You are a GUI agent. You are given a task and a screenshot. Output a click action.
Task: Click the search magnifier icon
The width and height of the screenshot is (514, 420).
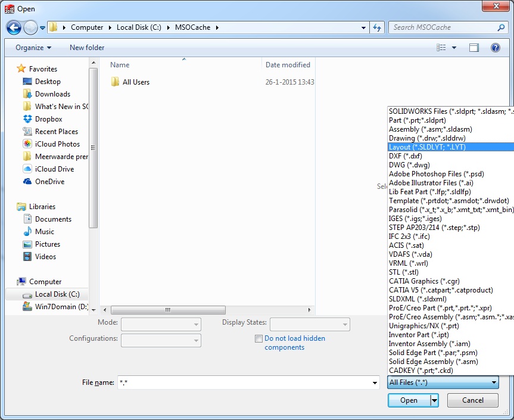(x=500, y=27)
